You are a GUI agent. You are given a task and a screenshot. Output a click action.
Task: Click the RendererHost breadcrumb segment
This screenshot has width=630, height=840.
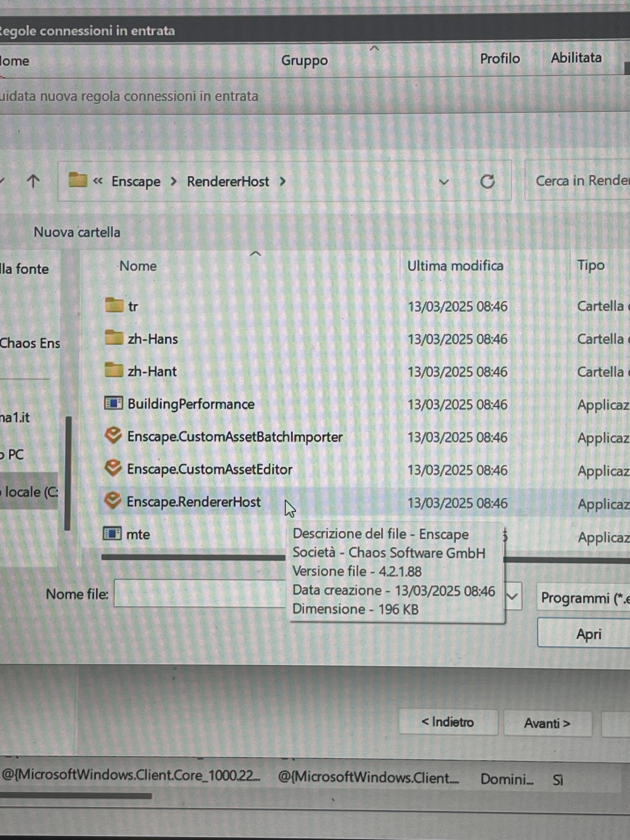coord(228,182)
